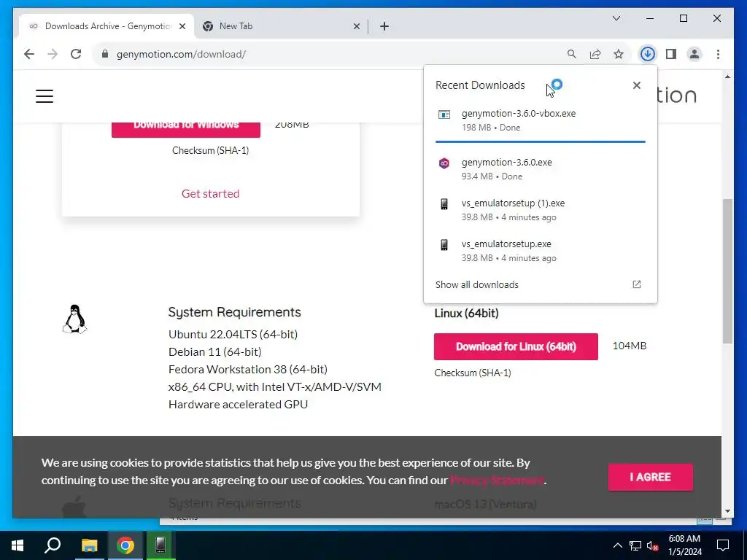Open a new browser tab
This screenshot has width=747, height=560.
pos(384,26)
